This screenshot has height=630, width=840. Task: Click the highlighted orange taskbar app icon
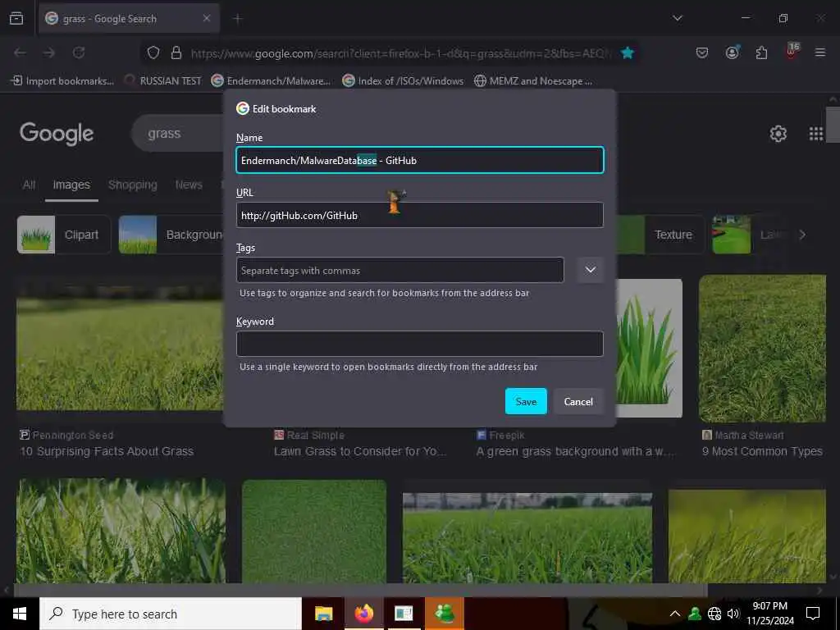[x=445, y=614]
